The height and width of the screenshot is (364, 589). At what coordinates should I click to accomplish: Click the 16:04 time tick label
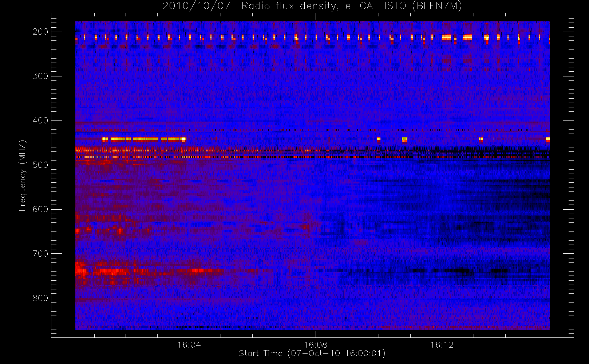[x=189, y=345]
